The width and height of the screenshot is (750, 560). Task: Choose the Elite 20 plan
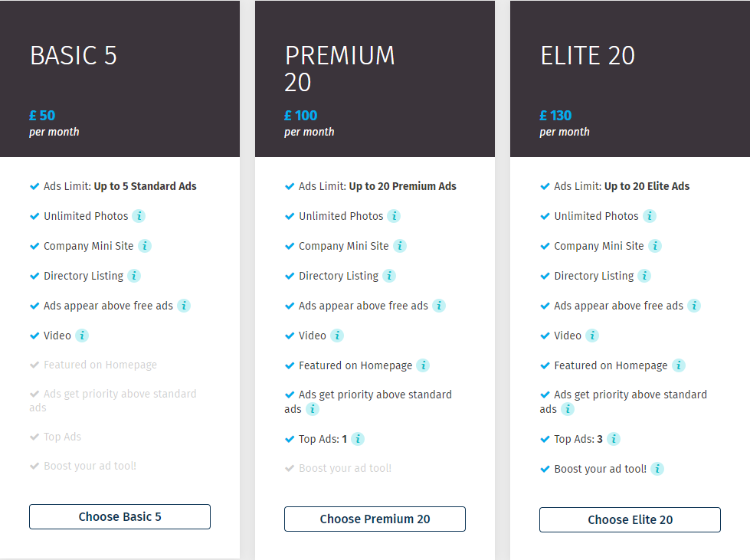tap(630, 520)
